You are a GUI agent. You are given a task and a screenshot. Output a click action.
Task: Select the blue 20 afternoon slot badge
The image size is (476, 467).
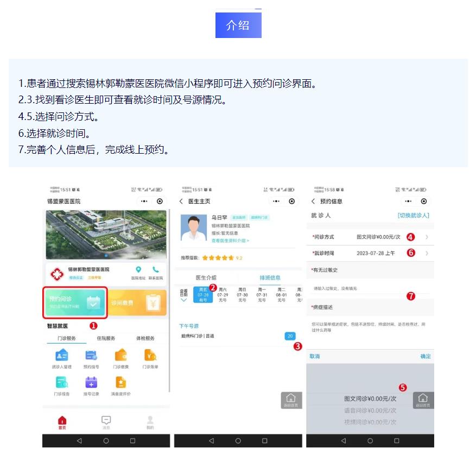click(290, 336)
